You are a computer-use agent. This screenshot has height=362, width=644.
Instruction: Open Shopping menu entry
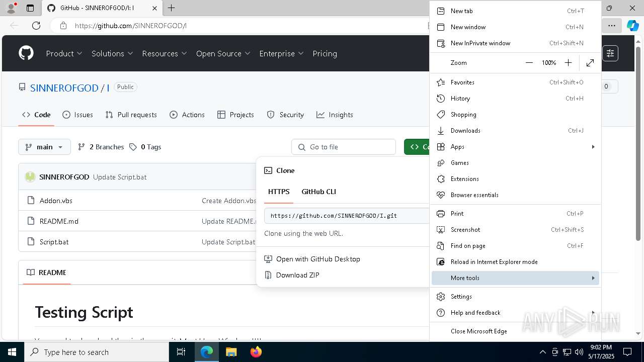[x=515, y=115]
